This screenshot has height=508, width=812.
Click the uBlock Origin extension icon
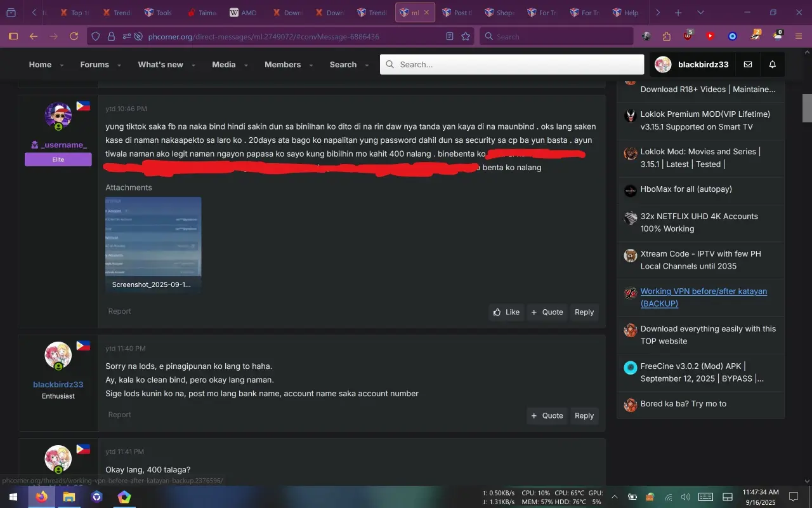point(688,36)
